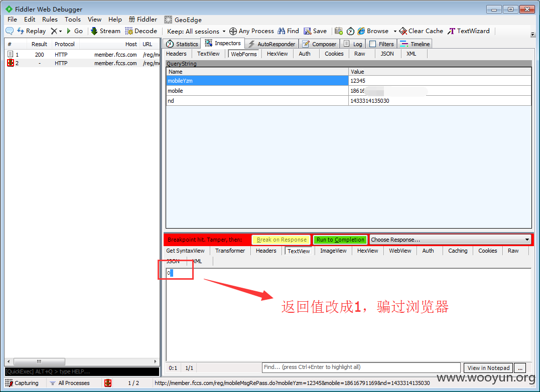Click Clear Cache toolbar icon

click(421, 31)
